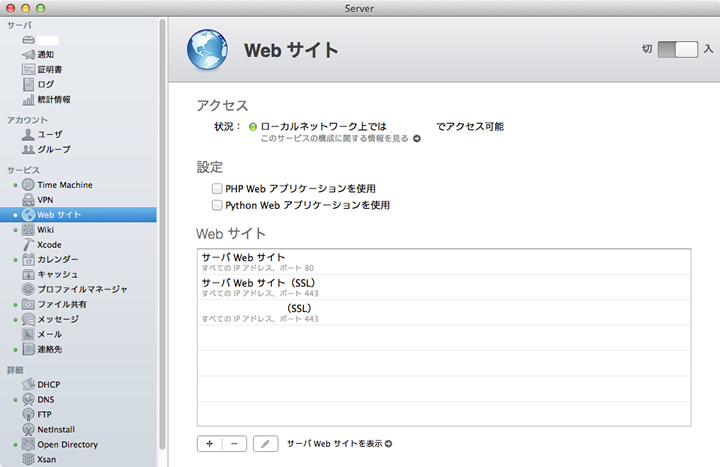This screenshot has height=467, width=720.
Task: Select the カレンダー calendar icon
Action: pos(28,259)
